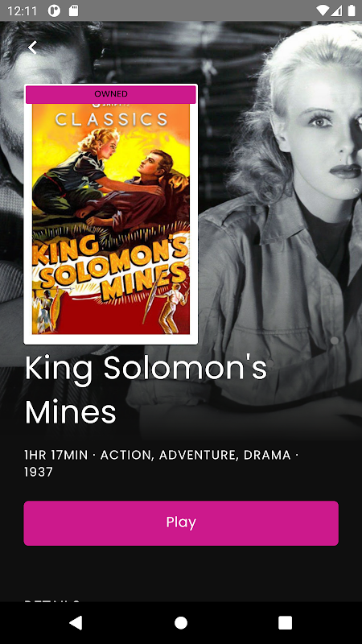Tap the circular app notification icon
Screen dimensions: 362x644
click(x=54, y=10)
